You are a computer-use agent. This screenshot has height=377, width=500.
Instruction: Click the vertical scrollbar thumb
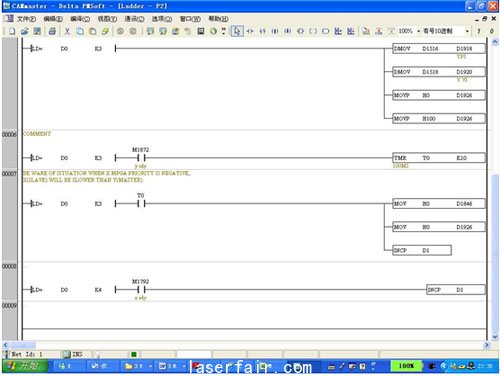point(495,252)
